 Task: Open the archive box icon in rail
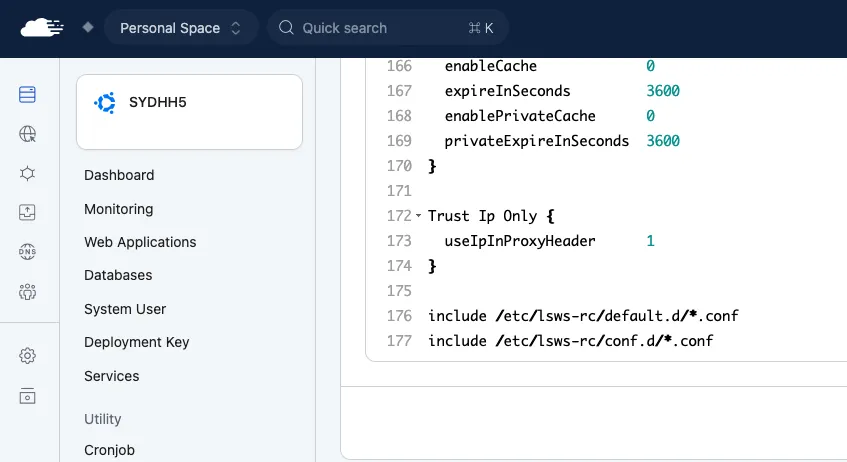click(28, 396)
